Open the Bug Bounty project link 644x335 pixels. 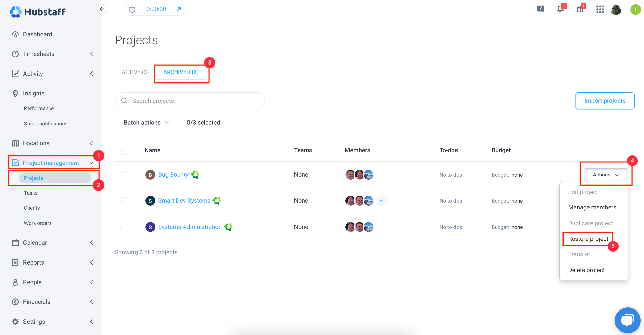point(173,175)
